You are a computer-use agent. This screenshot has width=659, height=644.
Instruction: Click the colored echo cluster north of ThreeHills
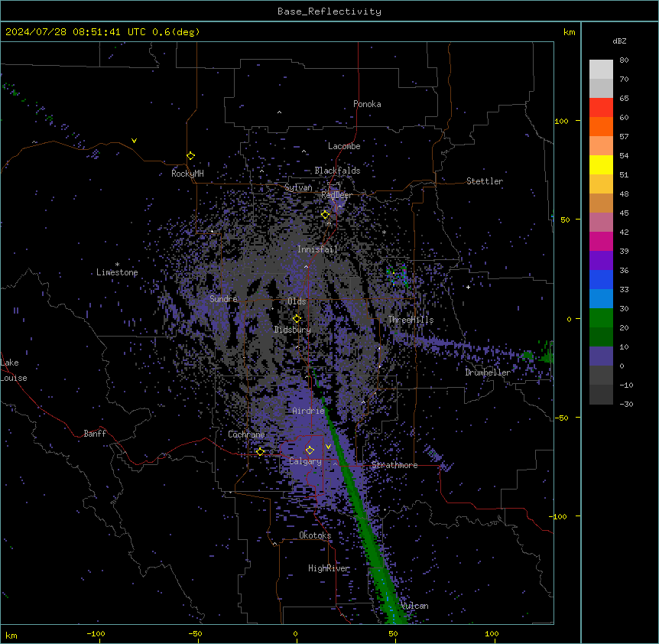398,275
